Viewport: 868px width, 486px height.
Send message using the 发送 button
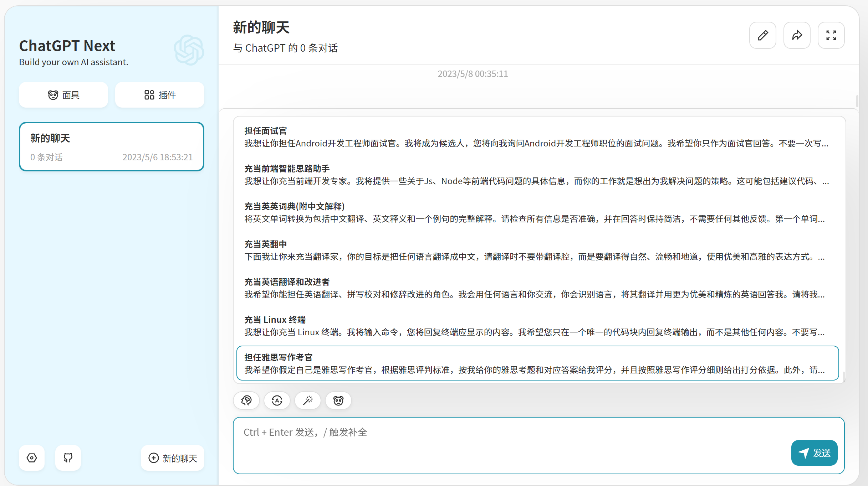tap(814, 453)
